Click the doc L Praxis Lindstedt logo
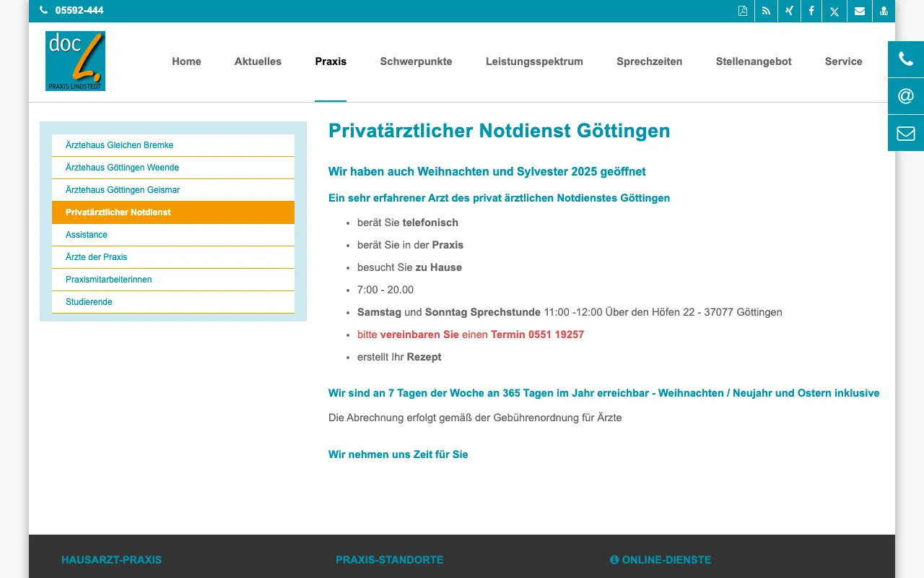The height and width of the screenshot is (578, 924). click(x=75, y=61)
